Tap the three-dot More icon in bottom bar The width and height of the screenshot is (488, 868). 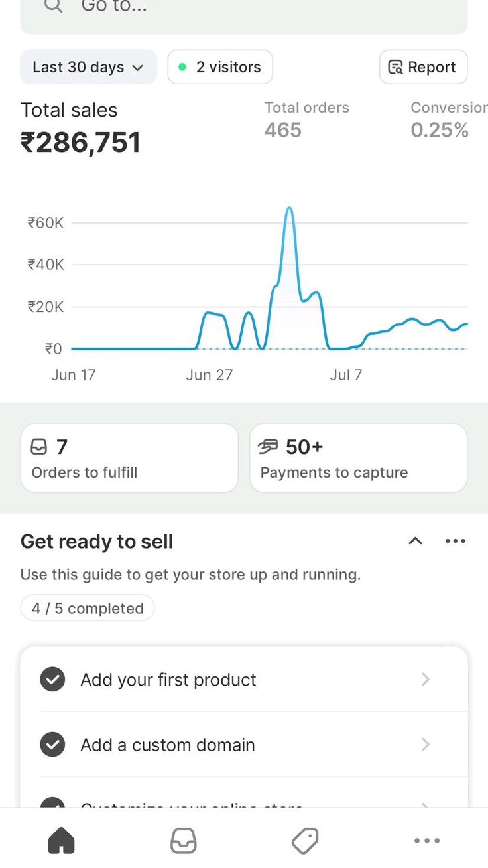(426, 841)
